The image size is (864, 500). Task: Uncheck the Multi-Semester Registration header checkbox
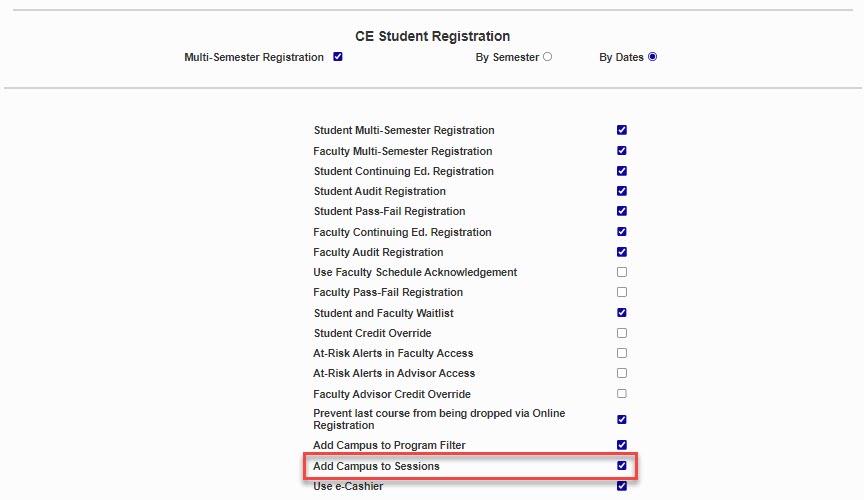tap(338, 57)
